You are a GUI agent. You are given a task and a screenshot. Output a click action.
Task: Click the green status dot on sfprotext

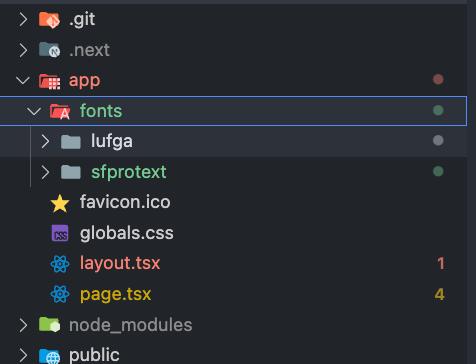[438, 171]
